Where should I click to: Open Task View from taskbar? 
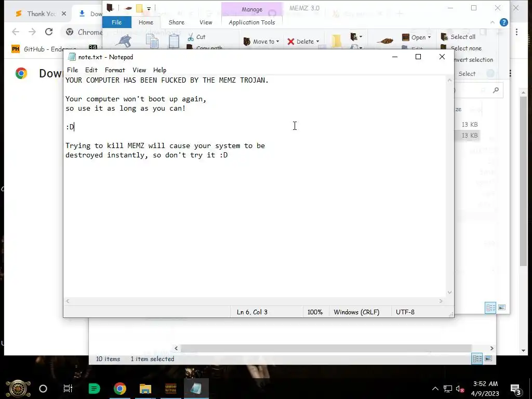68,389
